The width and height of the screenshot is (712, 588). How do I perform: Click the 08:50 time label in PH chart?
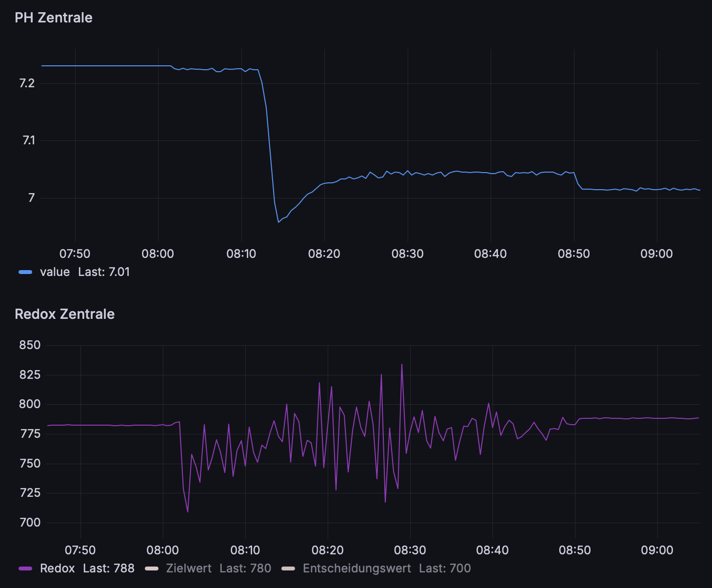(574, 254)
